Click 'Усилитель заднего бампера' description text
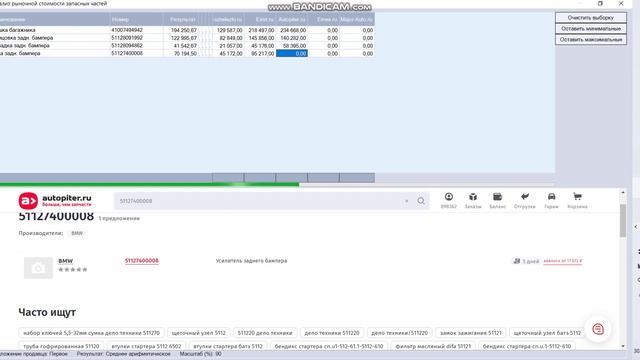Viewport: 640px width, 360px height. (x=251, y=260)
